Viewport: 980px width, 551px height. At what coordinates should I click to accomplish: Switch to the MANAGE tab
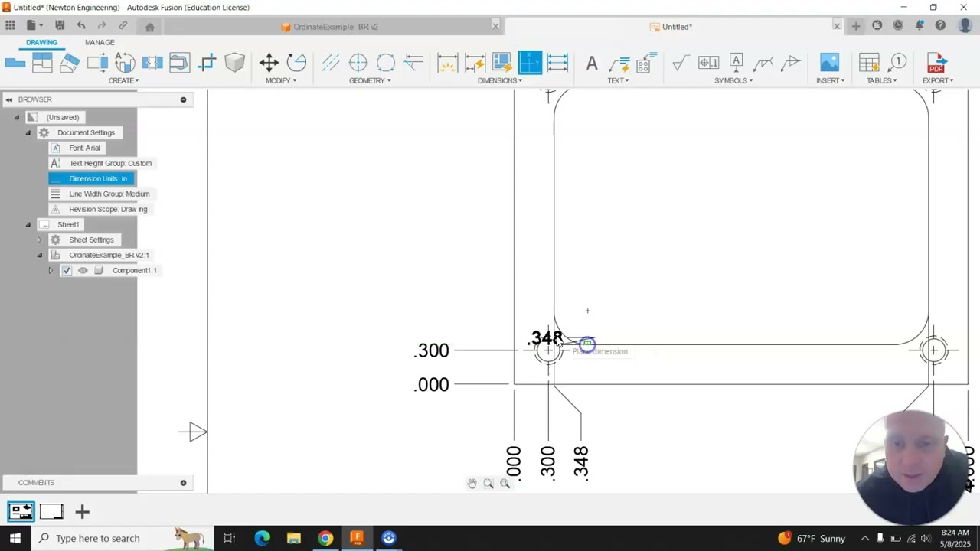pyautogui.click(x=100, y=42)
